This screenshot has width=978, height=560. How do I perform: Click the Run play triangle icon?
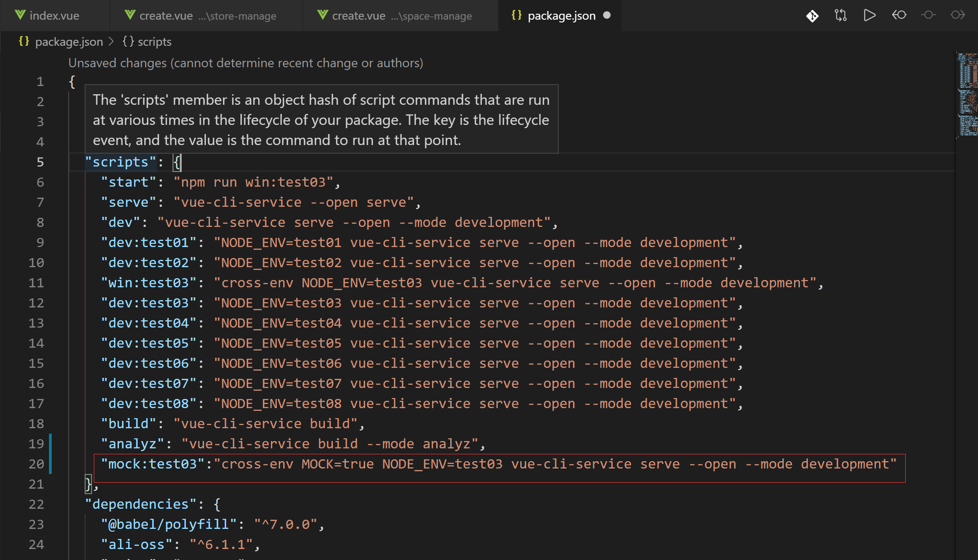click(x=870, y=16)
